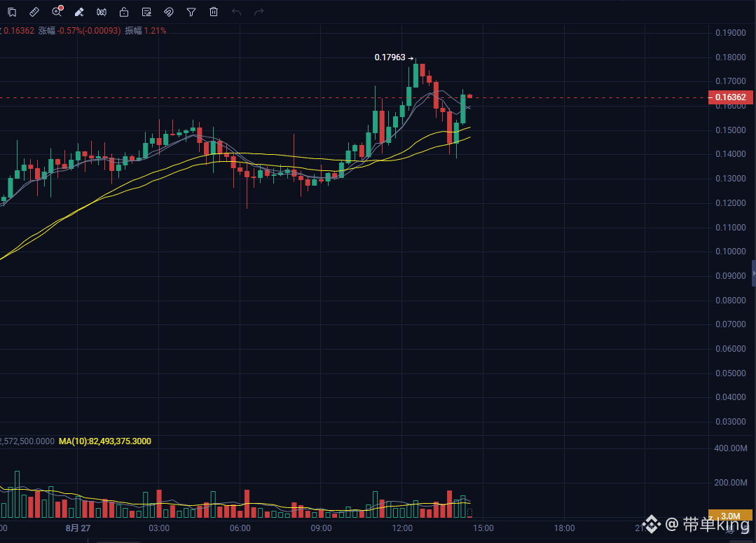Click the 06:00 time axis label
The height and width of the screenshot is (543, 756).
(240, 528)
